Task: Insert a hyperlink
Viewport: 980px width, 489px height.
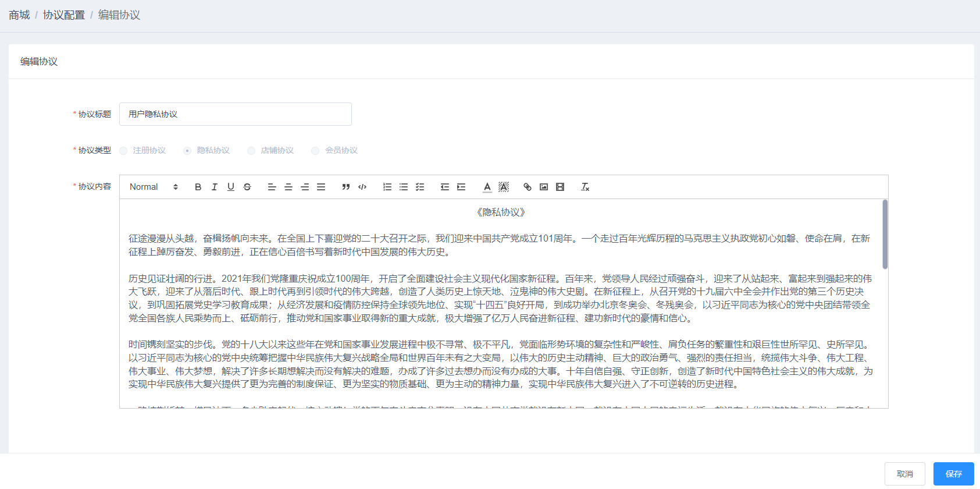Action: (x=528, y=187)
